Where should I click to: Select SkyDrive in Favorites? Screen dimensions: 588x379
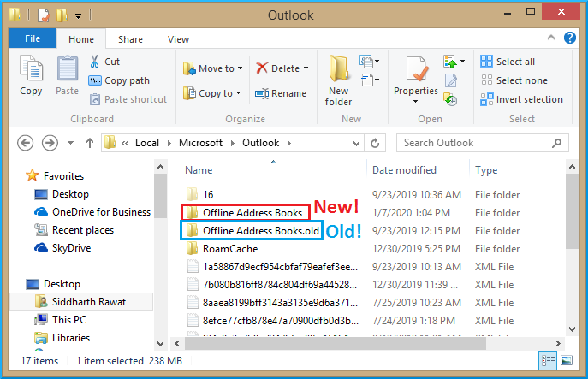pyautogui.click(x=62, y=248)
